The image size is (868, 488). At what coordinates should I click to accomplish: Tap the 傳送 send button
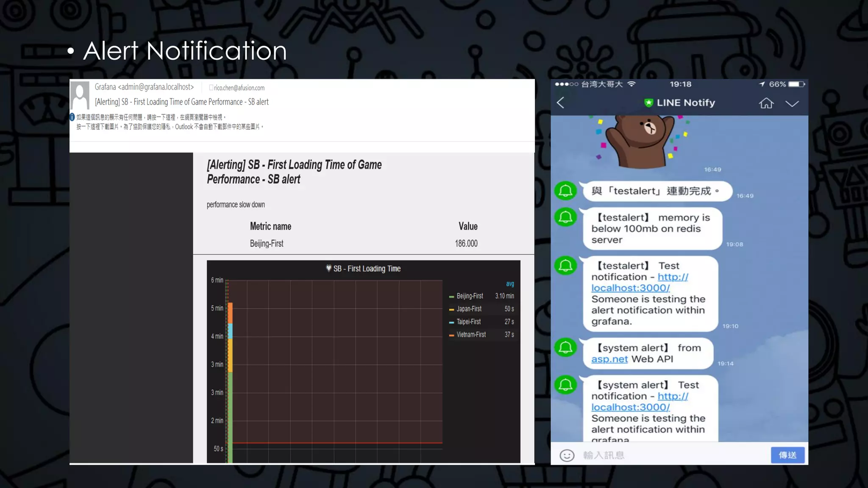click(787, 455)
